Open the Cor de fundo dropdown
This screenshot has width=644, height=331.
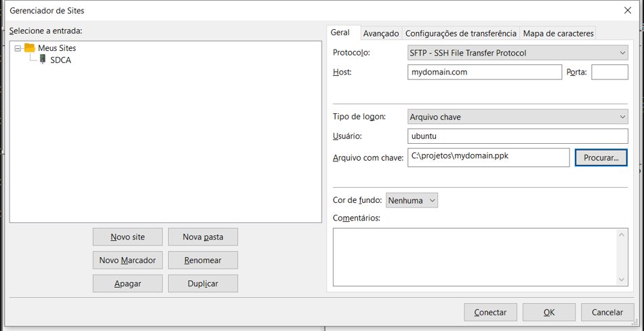click(412, 200)
